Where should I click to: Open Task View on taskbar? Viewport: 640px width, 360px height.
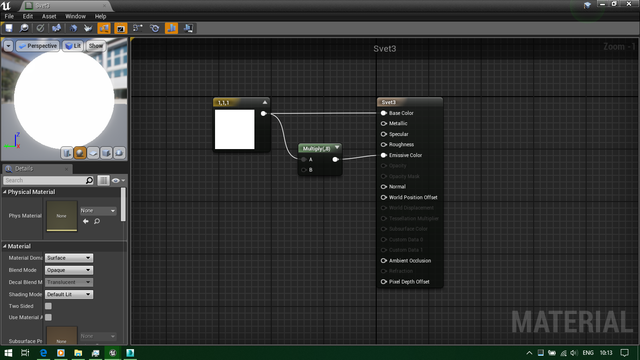click(25, 353)
